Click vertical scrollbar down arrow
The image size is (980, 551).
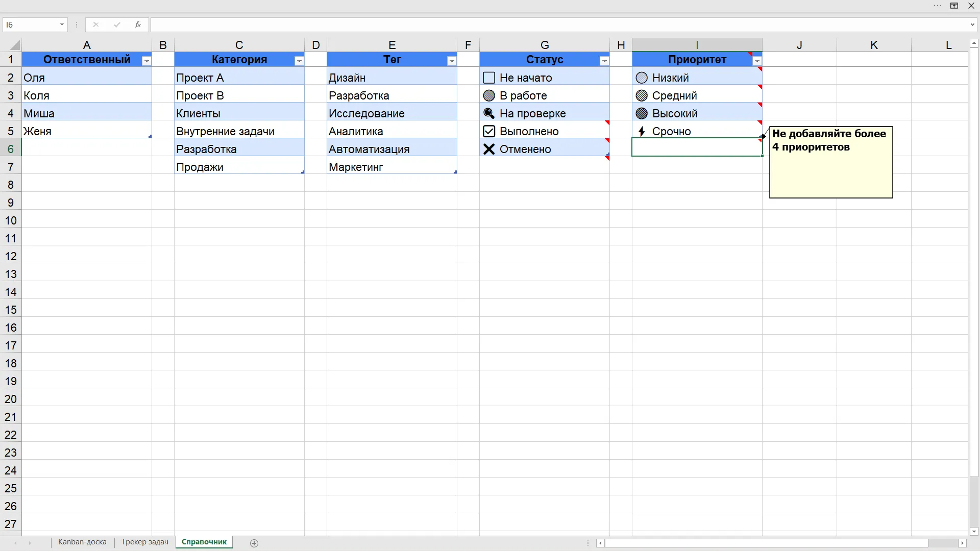[974, 531]
